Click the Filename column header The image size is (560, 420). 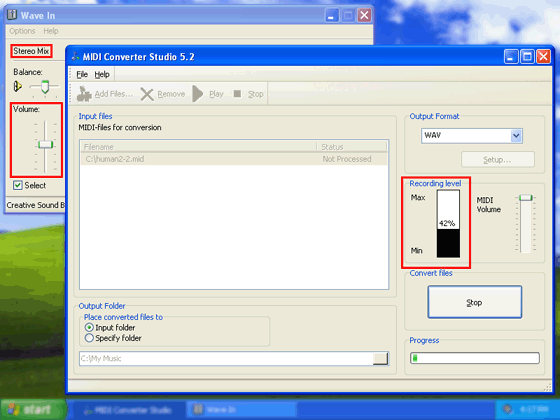click(199, 147)
